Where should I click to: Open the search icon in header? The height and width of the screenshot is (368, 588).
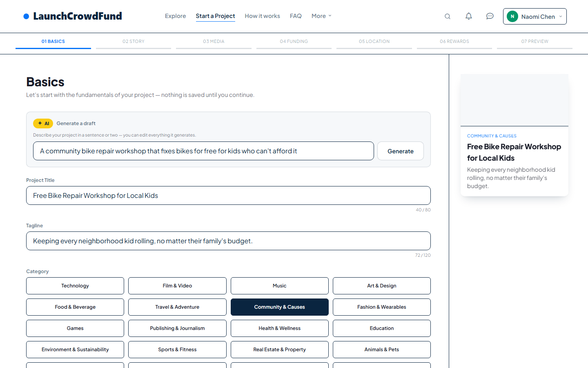[x=448, y=16]
